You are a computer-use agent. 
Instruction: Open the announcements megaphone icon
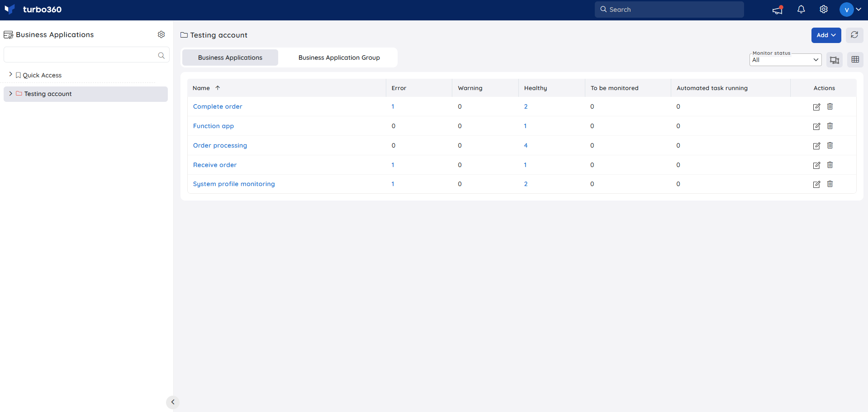[x=778, y=10]
